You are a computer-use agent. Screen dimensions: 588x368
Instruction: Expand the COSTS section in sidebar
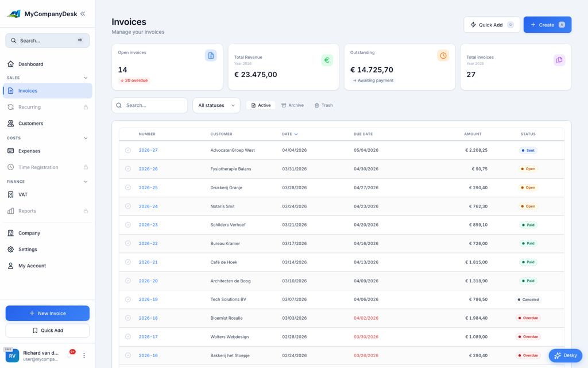(x=86, y=138)
